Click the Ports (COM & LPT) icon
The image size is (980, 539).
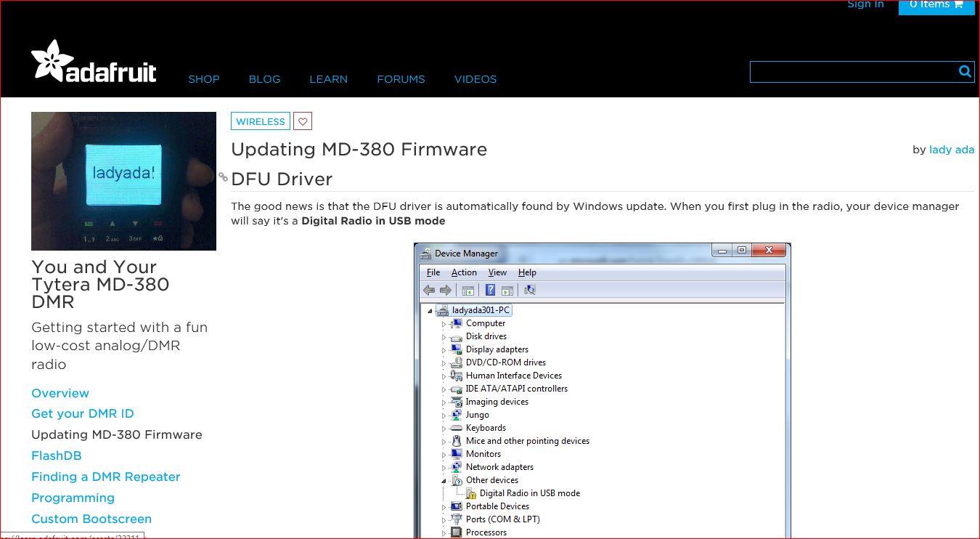tap(456, 519)
